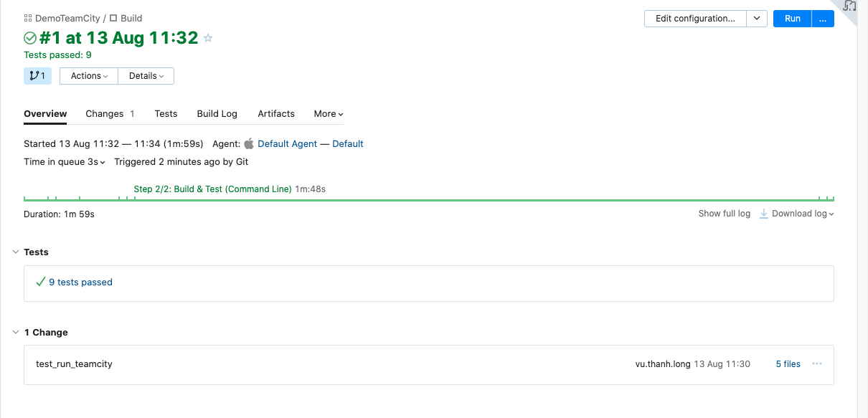Screen dimensions: 868x418
Task: Open the three-dots menu for test_run_teamcity change
Action: 816,364
